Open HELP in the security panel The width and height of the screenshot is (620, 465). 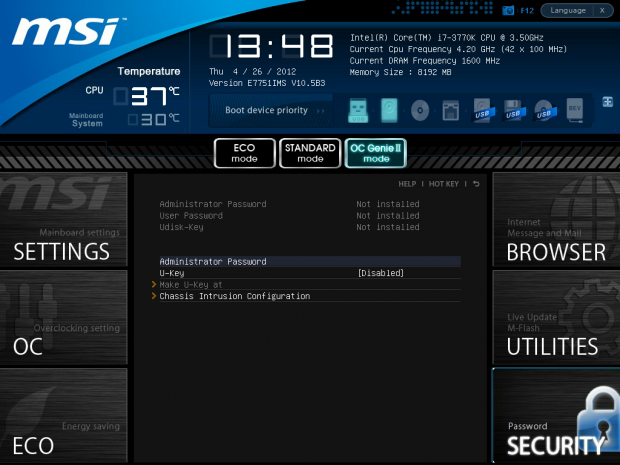(407, 184)
